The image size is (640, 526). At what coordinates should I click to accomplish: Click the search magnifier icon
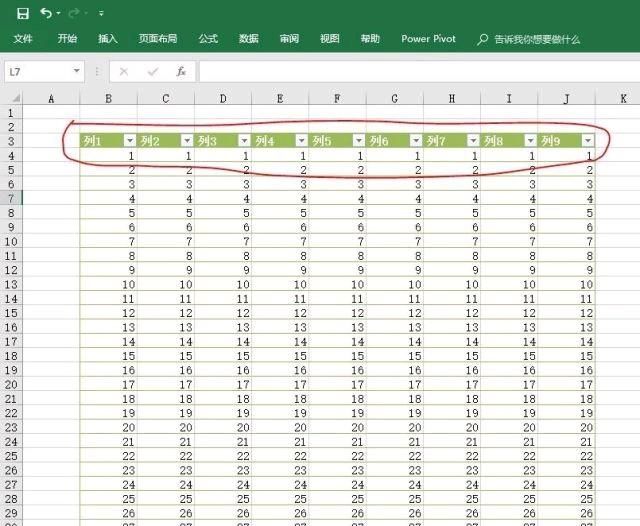(x=482, y=39)
